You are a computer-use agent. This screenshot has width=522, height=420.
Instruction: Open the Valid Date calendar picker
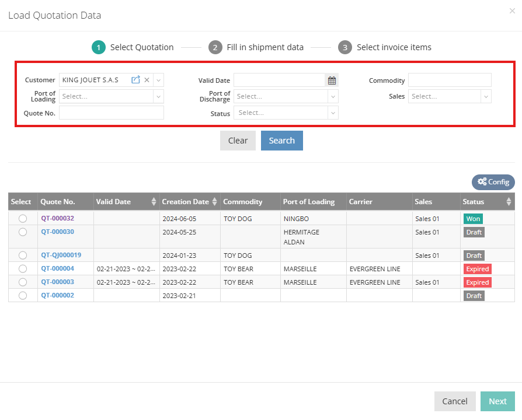click(332, 80)
